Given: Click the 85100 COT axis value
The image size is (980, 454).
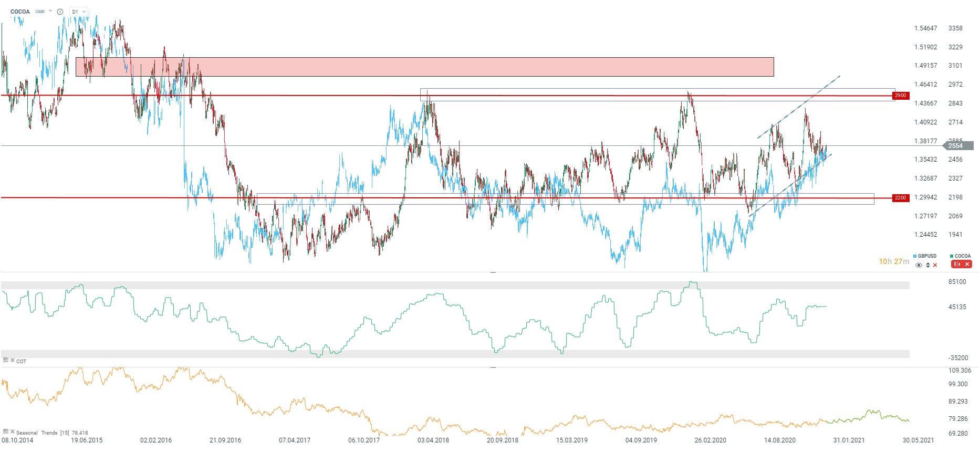Looking at the screenshot, I should point(957,282).
